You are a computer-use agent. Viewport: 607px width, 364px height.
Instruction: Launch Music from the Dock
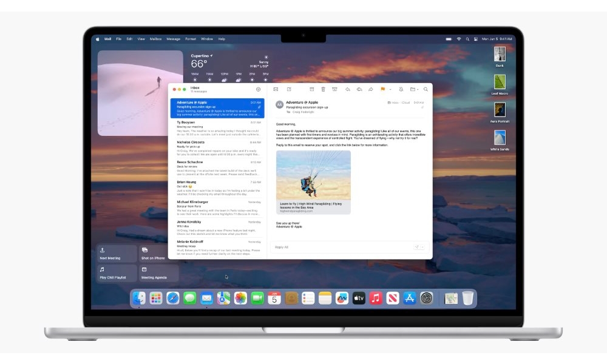tap(376, 298)
